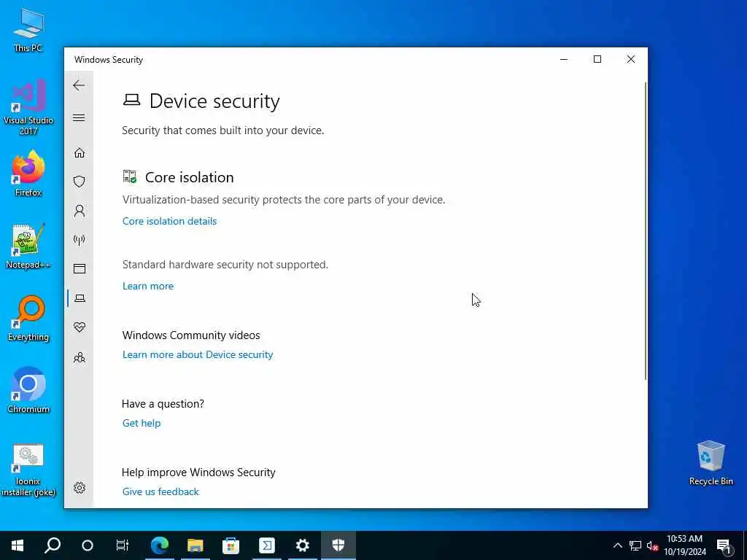Open Cortana circle on taskbar
Viewport: 747px width, 560px height.
88,545
